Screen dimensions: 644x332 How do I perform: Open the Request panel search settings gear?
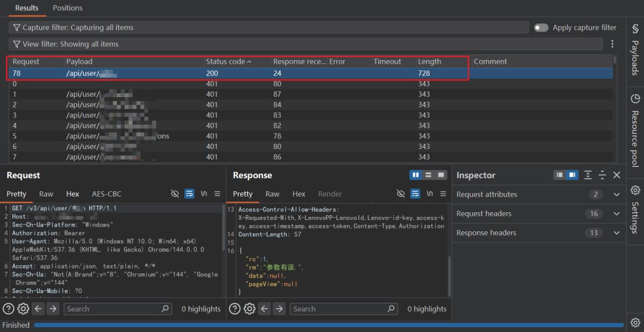tap(23, 309)
